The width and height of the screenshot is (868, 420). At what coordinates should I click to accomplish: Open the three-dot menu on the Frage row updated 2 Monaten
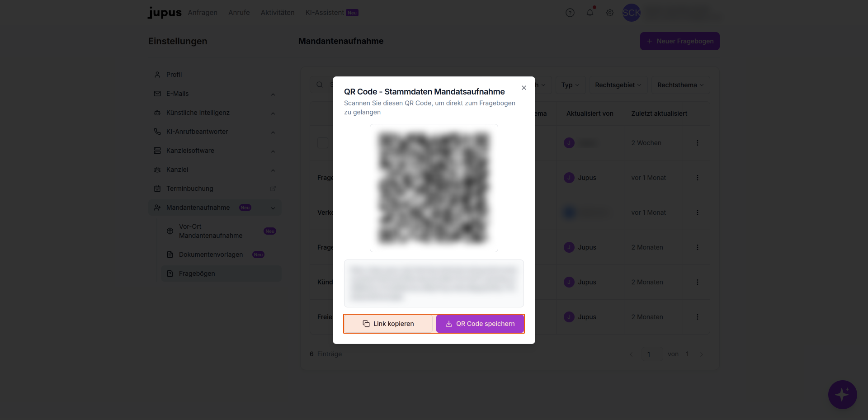(x=698, y=247)
